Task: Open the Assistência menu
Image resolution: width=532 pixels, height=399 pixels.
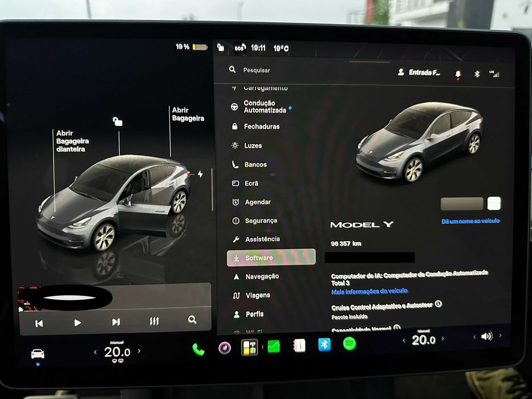Action: (257, 239)
